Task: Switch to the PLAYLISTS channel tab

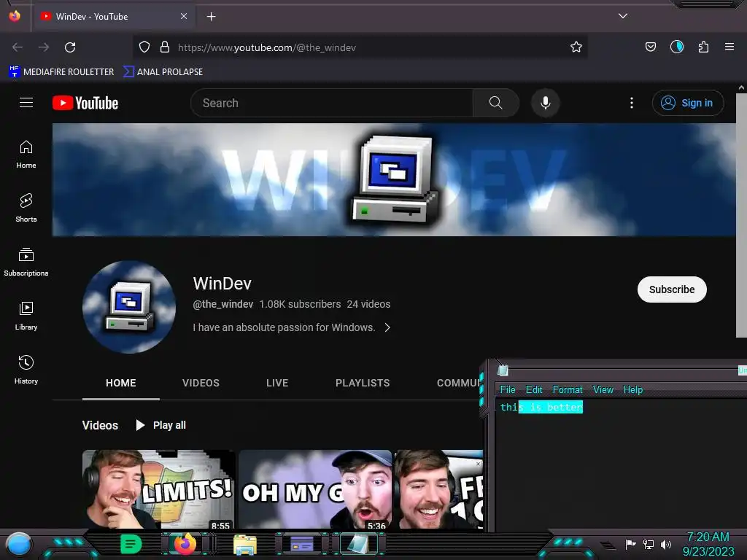Action: coord(363,383)
